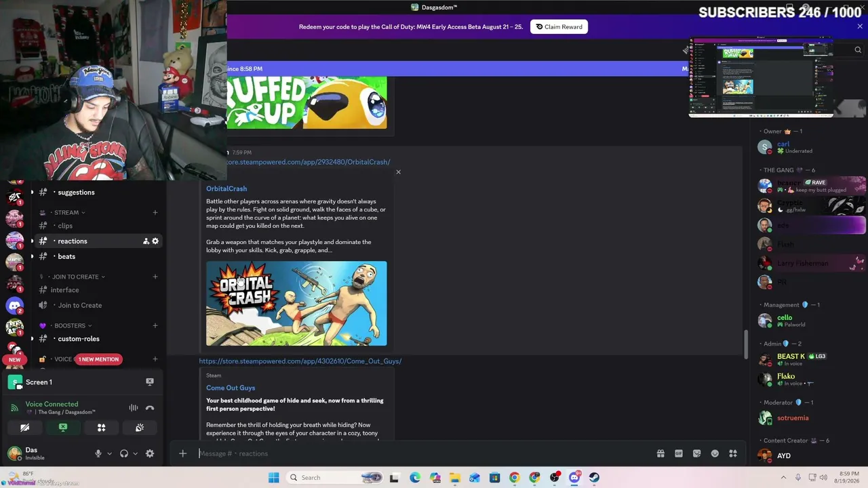The height and width of the screenshot is (488, 868).
Task: Open microphone input options arrow
Action: pos(109,453)
